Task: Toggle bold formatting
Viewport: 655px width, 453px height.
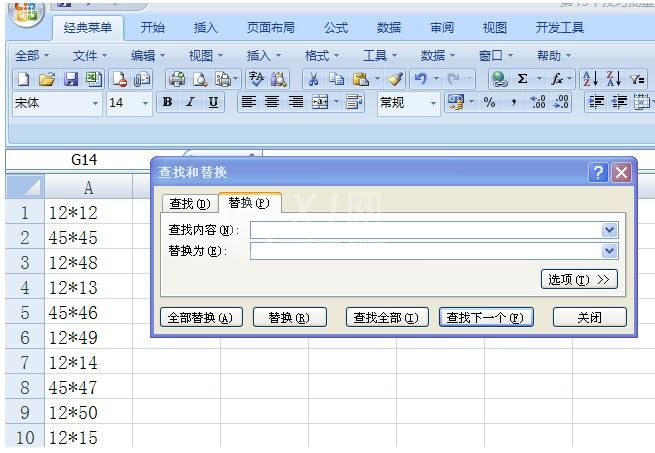Action: pos(168,102)
